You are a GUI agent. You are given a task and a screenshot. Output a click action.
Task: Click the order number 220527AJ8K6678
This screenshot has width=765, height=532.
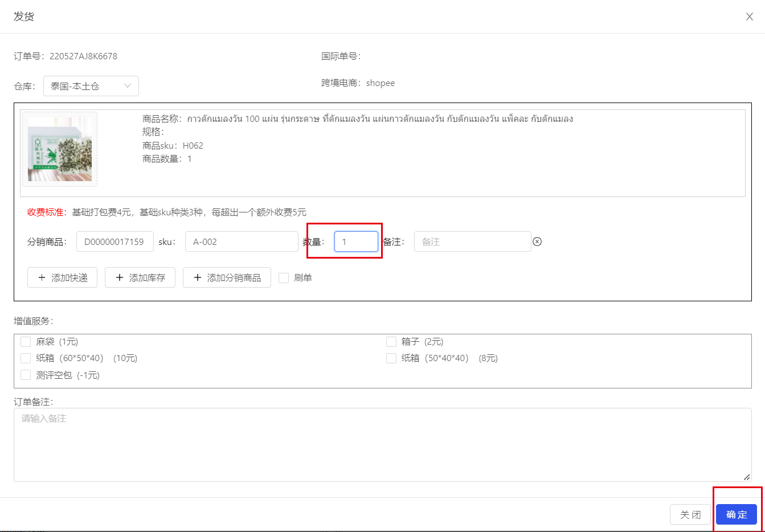83,56
